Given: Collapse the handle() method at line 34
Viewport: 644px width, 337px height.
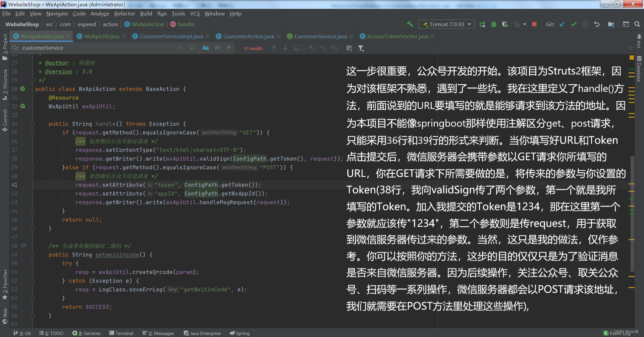Looking at the screenshot, I should 33,124.
